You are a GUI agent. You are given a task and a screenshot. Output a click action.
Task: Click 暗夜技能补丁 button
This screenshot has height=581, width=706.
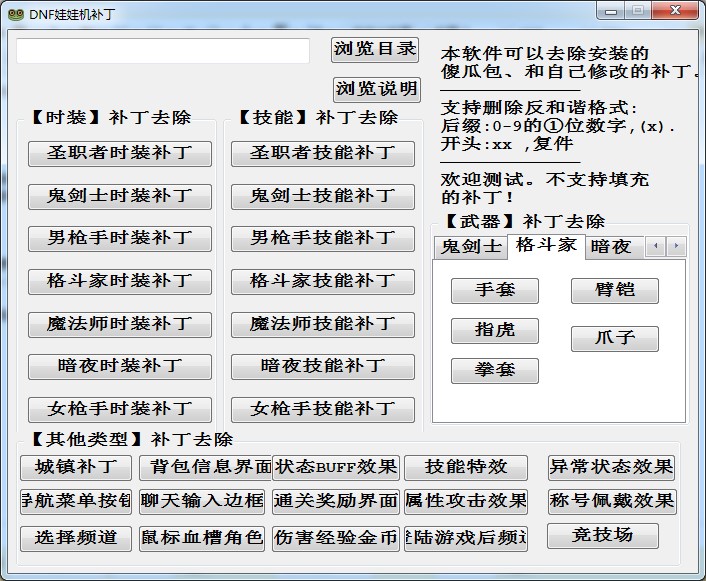(323, 367)
